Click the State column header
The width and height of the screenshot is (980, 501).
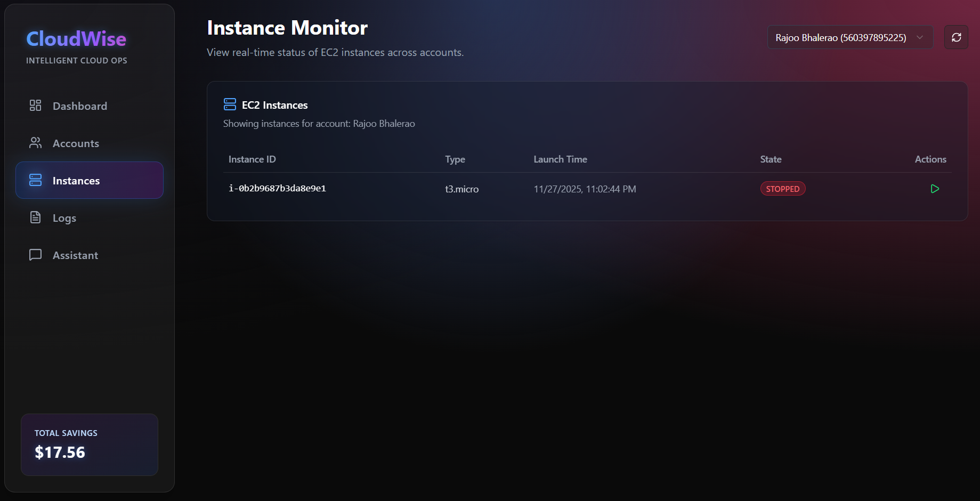771,159
